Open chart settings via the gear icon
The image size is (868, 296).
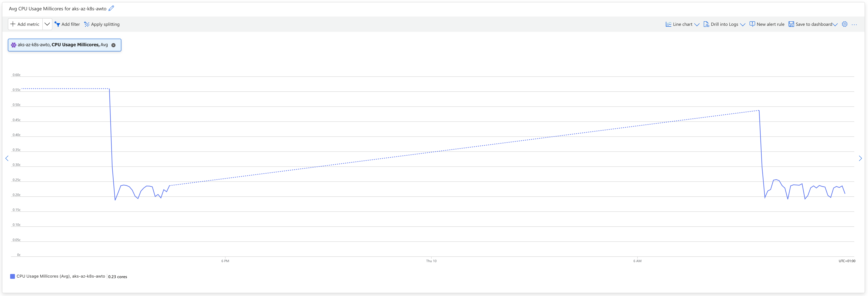pos(844,24)
